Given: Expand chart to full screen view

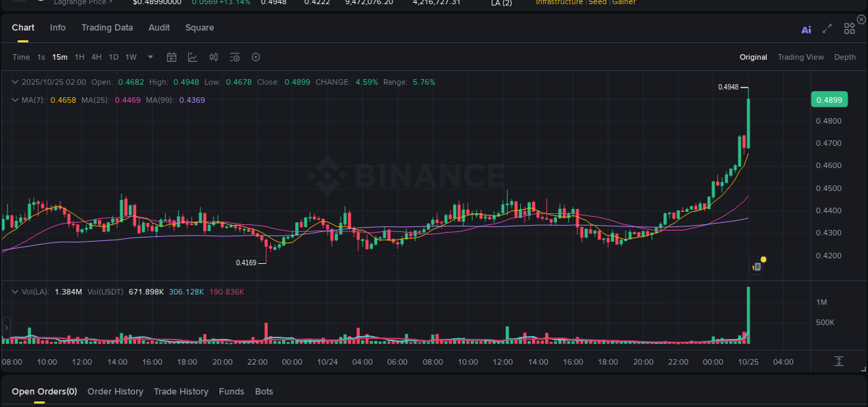Looking at the screenshot, I should tap(826, 29).
